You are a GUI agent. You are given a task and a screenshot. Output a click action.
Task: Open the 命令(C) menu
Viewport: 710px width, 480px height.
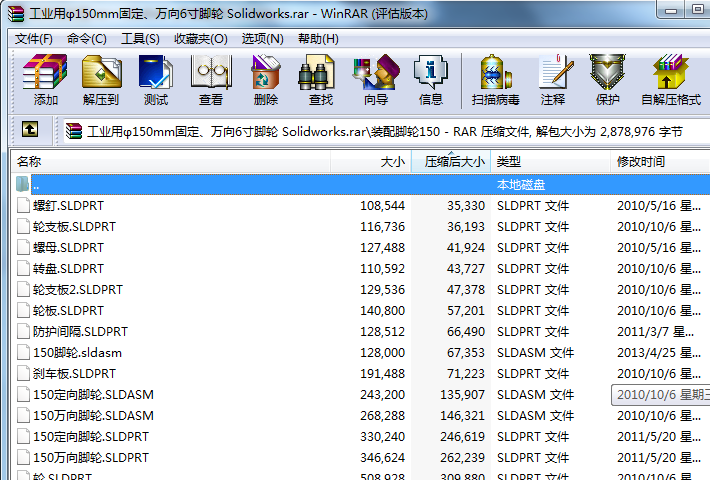click(86, 39)
